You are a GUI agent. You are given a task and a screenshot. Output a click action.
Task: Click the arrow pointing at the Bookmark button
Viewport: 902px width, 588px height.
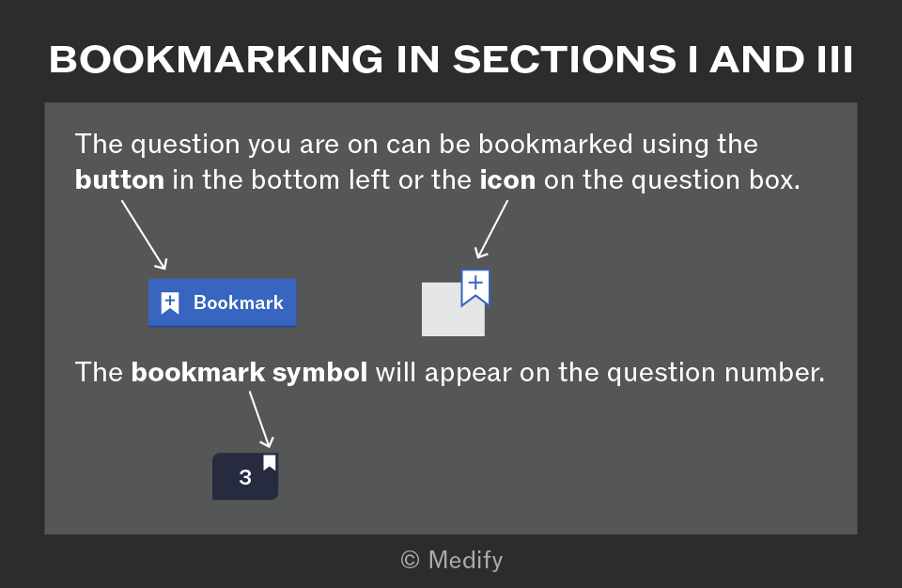144,235
